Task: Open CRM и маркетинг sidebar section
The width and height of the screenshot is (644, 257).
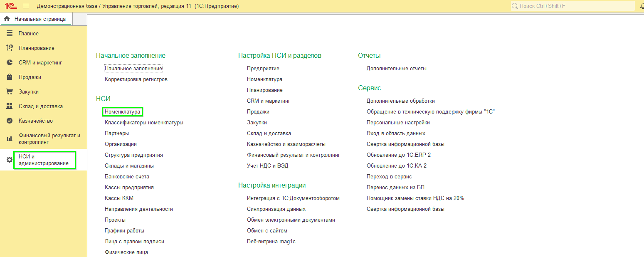Action: [43, 62]
